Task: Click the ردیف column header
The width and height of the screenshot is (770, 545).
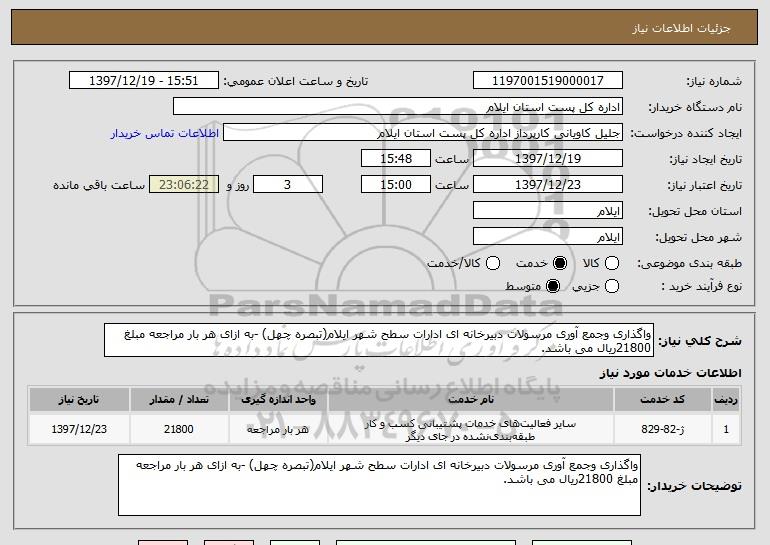Action: pyautogui.click(x=726, y=400)
